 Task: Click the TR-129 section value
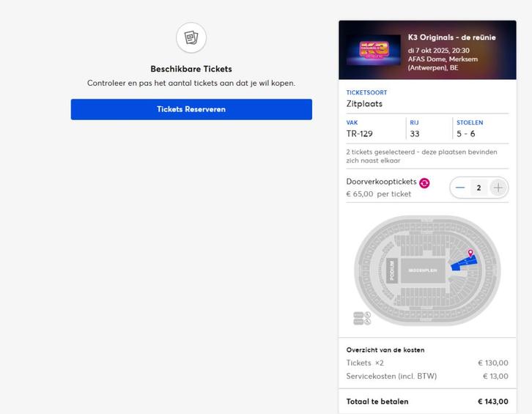(360, 134)
